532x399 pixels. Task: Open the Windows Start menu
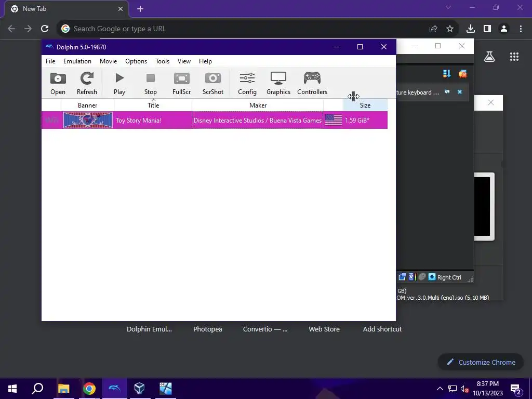pos(12,389)
